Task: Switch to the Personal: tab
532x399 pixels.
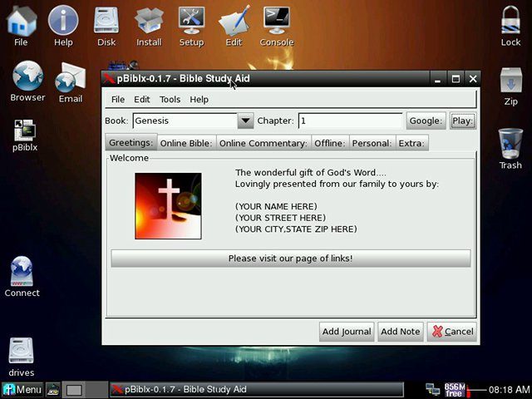Action: pos(372,143)
